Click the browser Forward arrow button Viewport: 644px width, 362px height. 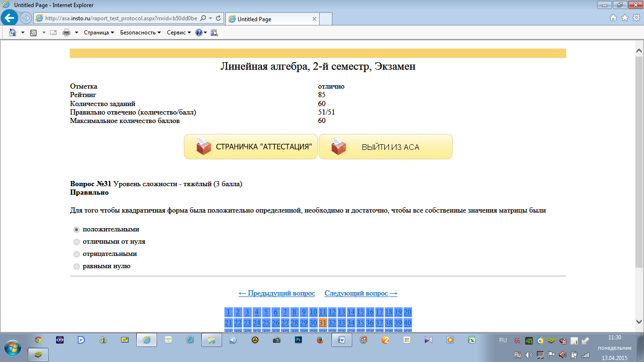[x=26, y=18]
